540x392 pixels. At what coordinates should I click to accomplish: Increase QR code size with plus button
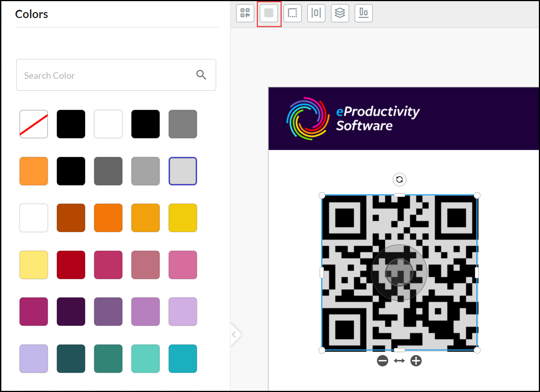[x=416, y=361]
